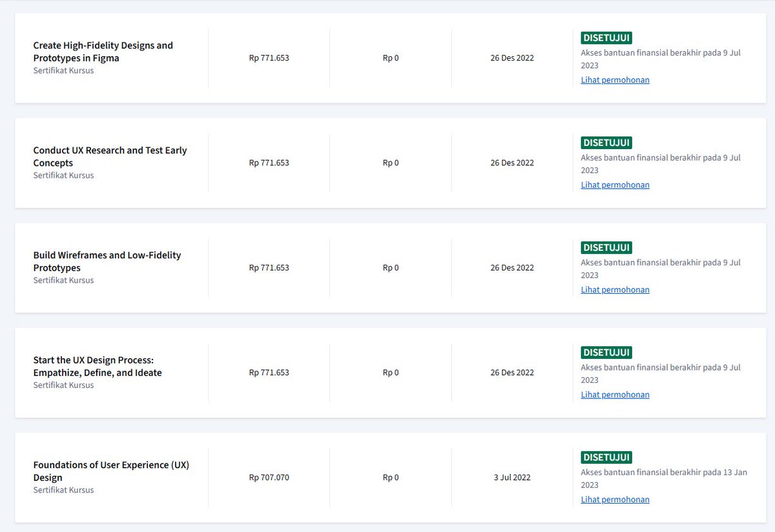Click financial aid expiry text in Figma prototypes row
The width and height of the screenshot is (775, 532).
tap(661, 59)
